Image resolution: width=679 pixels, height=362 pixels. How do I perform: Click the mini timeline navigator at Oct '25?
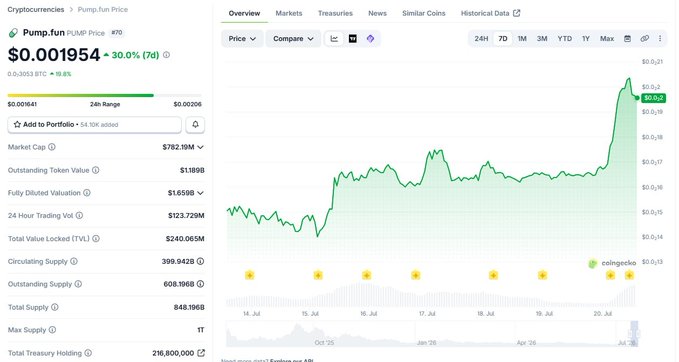(x=324, y=343)
